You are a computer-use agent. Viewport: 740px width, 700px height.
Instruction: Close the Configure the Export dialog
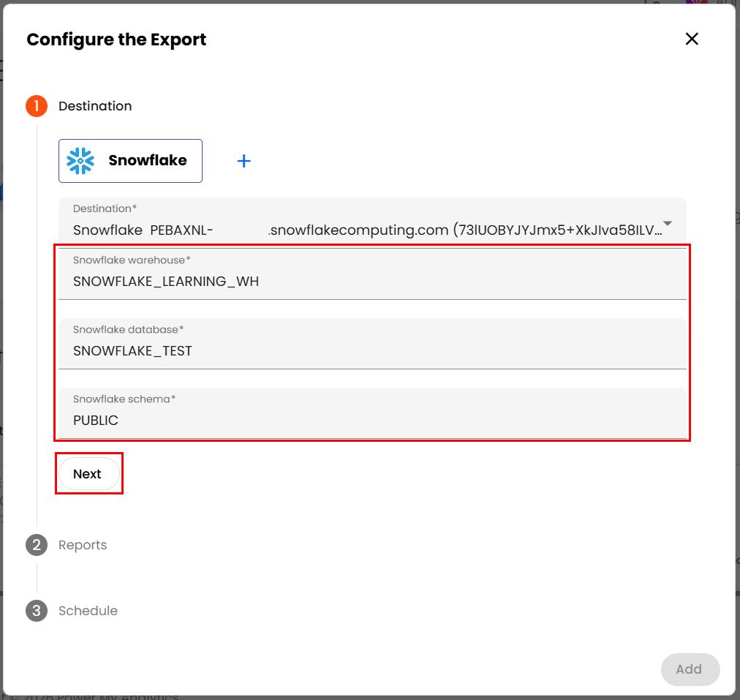[x=692, y=39]
